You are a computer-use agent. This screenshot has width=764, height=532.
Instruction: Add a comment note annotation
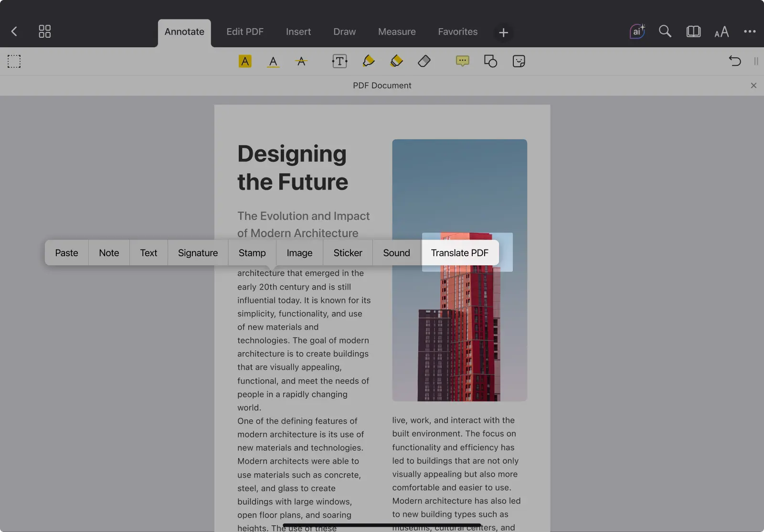[x=462, y=61]
